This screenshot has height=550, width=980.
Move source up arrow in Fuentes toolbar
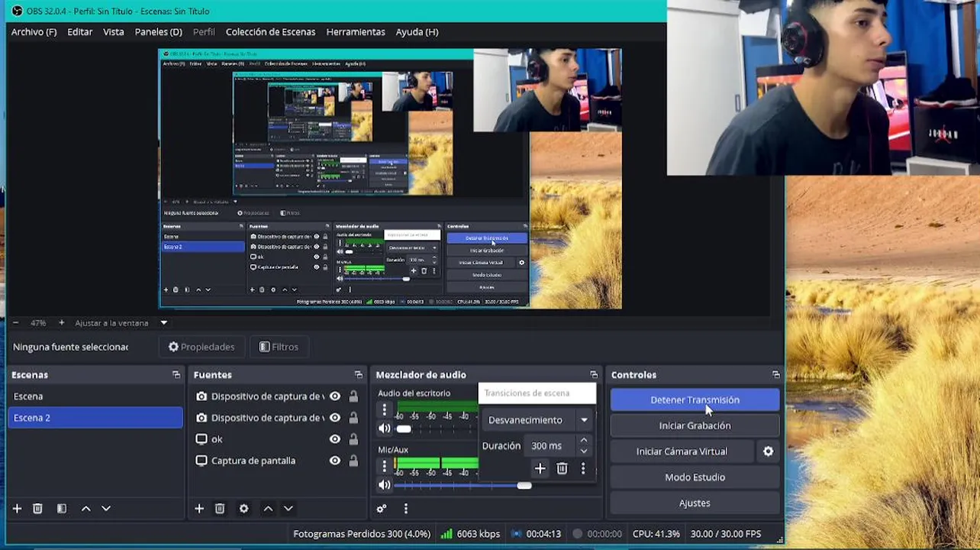point(268,508)
